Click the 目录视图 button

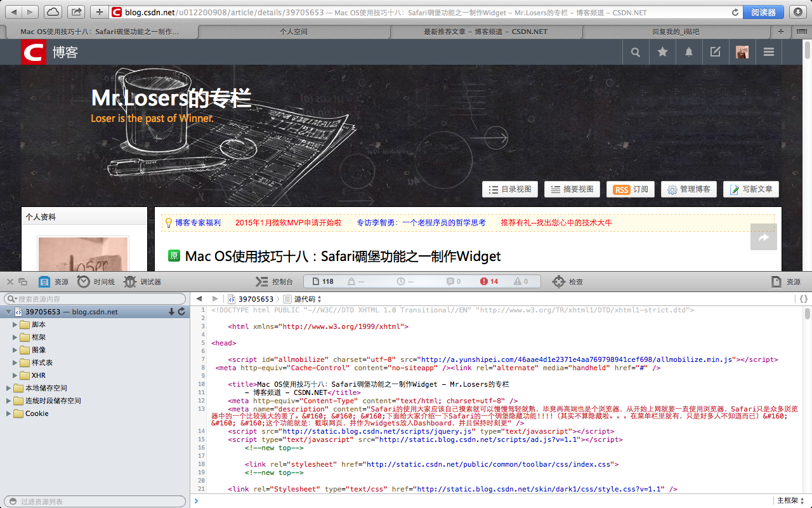pyautogui.click(x=510, y=189)
